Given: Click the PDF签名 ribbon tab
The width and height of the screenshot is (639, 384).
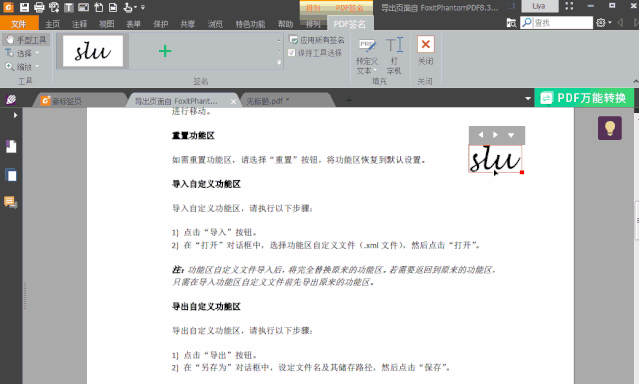Looking at the screenshot, I should click(x=350, y=24).
